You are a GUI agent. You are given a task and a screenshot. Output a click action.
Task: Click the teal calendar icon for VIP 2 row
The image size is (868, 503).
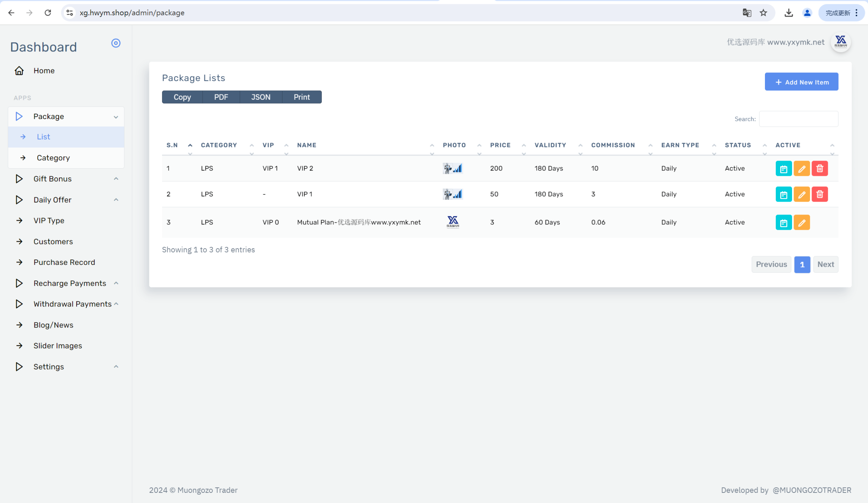point(783,169)
